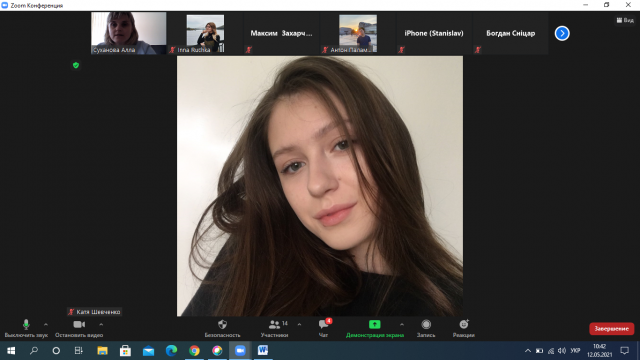
Task: Select the Богдан Сніцар participant tile
Action: point(511,33)
